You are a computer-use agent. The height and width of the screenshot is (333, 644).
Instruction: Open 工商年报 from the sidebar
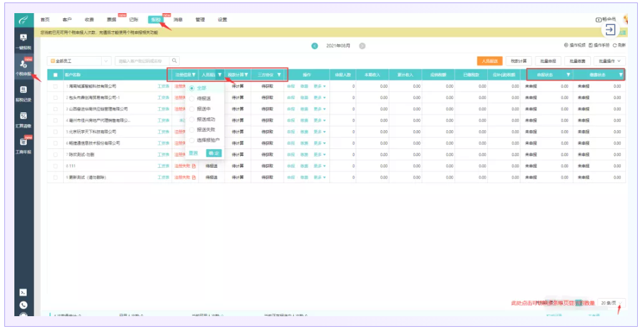(23, 145)
